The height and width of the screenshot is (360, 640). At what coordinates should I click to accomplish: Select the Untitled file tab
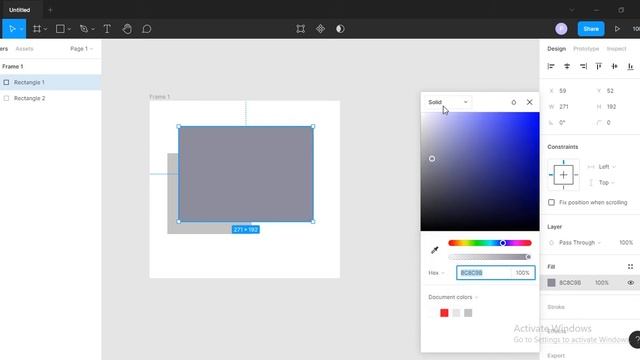(x=20, y=10)
